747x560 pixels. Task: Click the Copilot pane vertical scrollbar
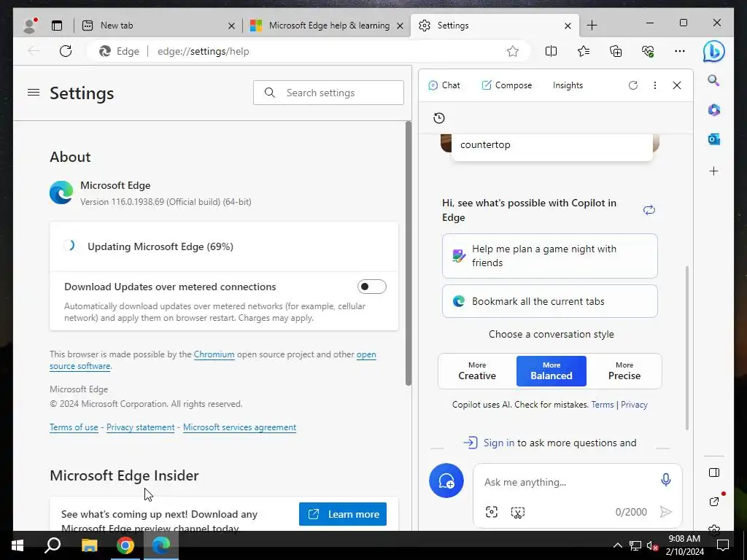pos(687,348)
